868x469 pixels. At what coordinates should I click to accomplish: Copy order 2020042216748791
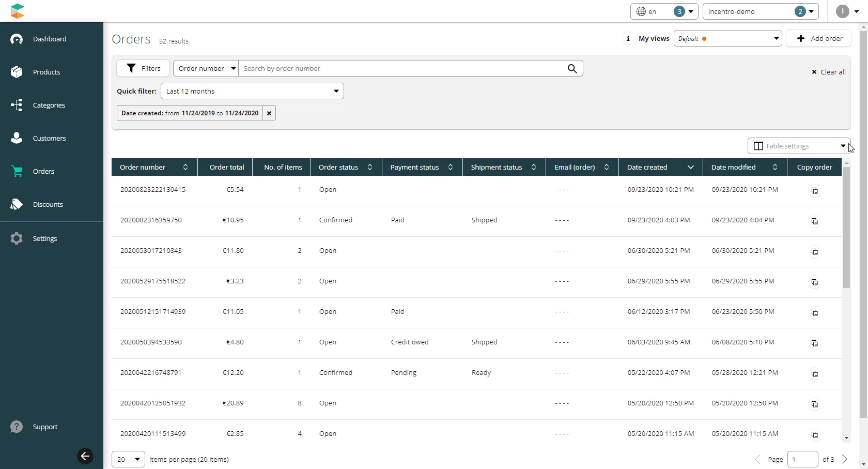point(814,374)
